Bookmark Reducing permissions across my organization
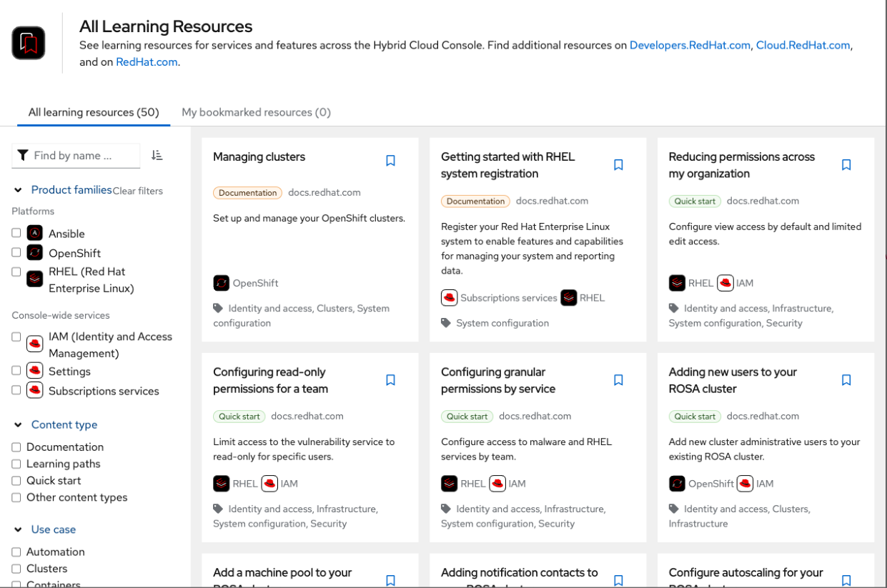The height and width of the screenshot is (588, 887). [x=846, y=165]
